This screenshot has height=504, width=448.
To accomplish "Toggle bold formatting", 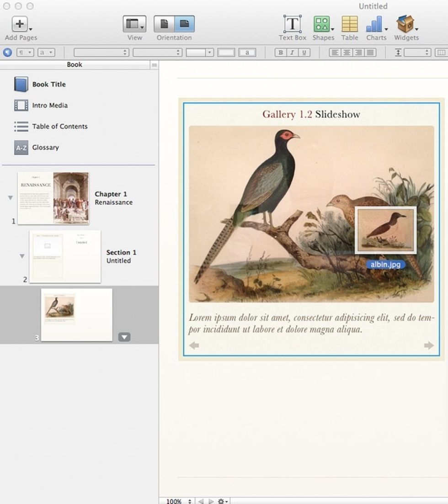I will point(280,53).
